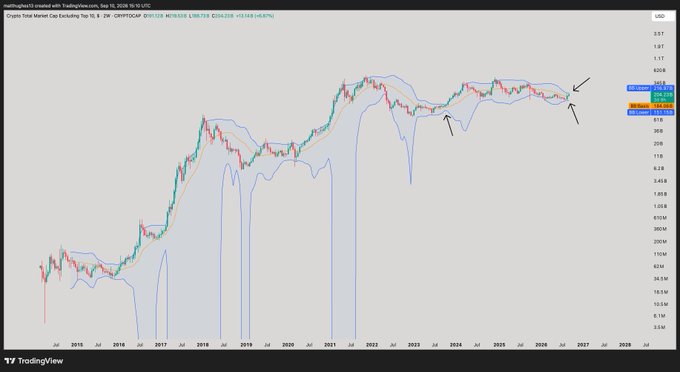Screen dimensions: 680x372
Task: Click the 110M price scale label
Action: click(660, 254)
